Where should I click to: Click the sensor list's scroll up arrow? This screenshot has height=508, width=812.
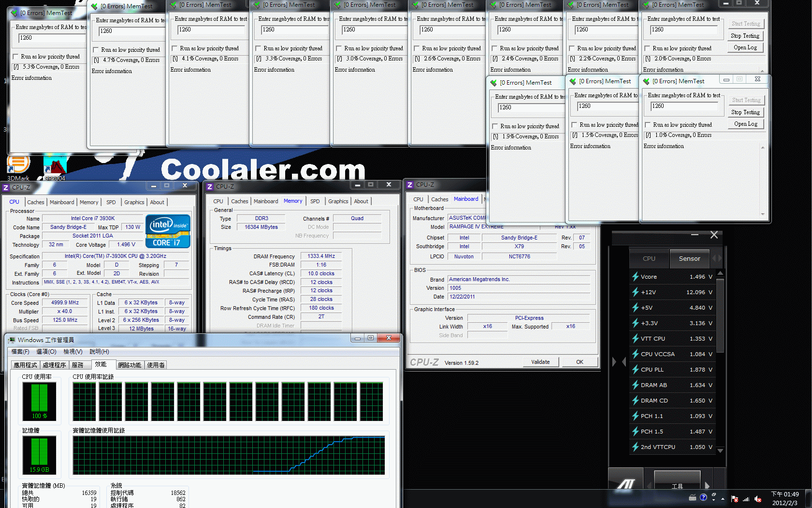coord(720,274)
